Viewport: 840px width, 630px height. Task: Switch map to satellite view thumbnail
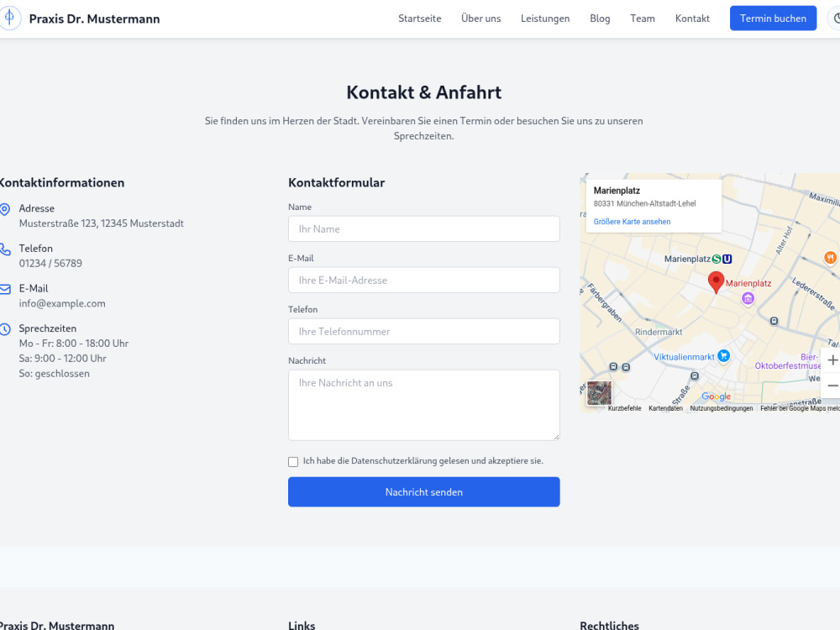pyautogui.click(x=599, y=393)
